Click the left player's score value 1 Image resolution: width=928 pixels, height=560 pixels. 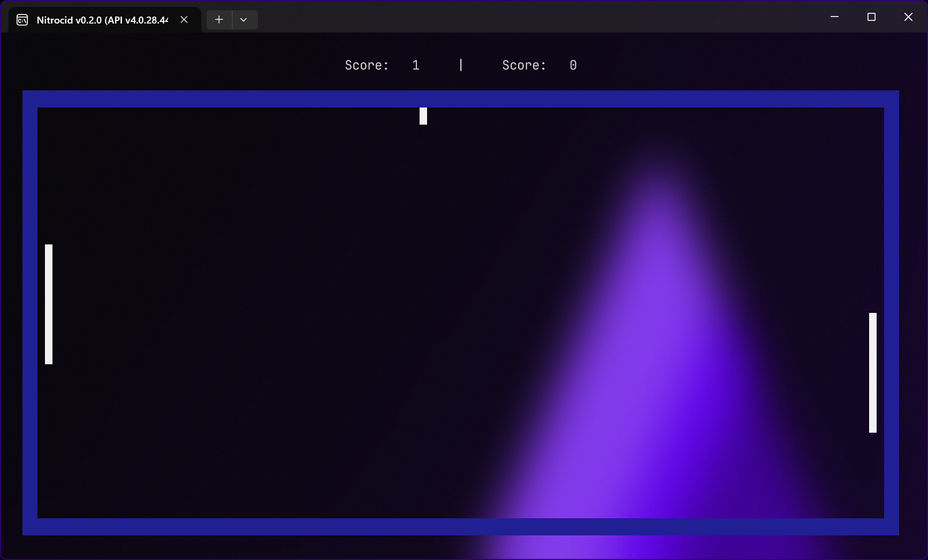tap(416, 65)
